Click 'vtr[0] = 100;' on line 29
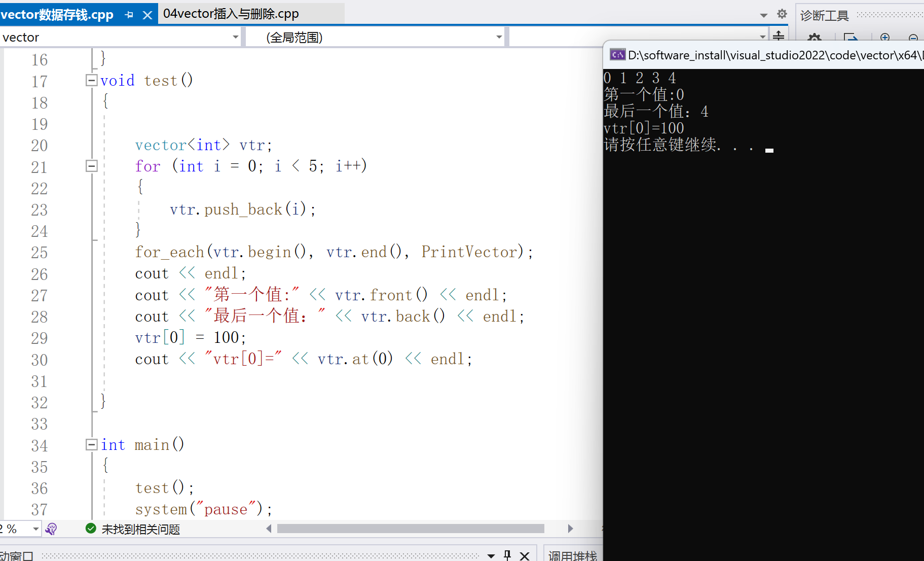Image resolution: width=924 pixels, height=561 pixels. 191,337
